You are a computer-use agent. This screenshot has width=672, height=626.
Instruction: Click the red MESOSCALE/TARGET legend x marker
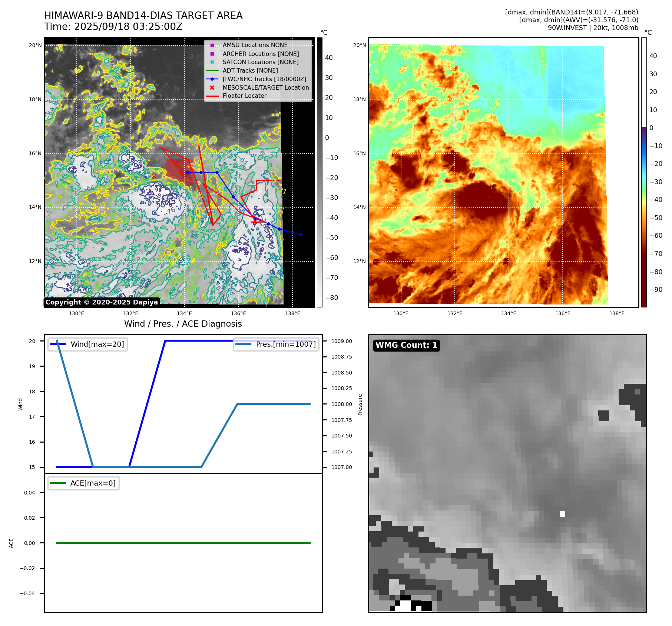point(212,87)
